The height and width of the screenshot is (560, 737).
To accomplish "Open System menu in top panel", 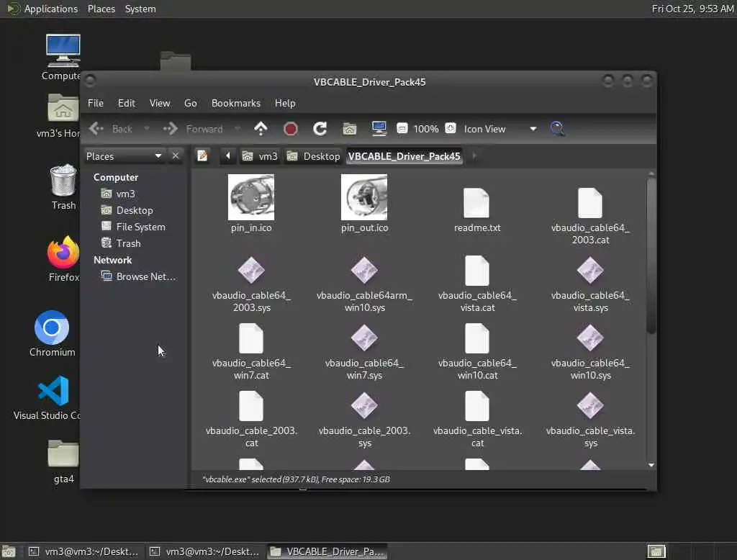I will [140, 9].
